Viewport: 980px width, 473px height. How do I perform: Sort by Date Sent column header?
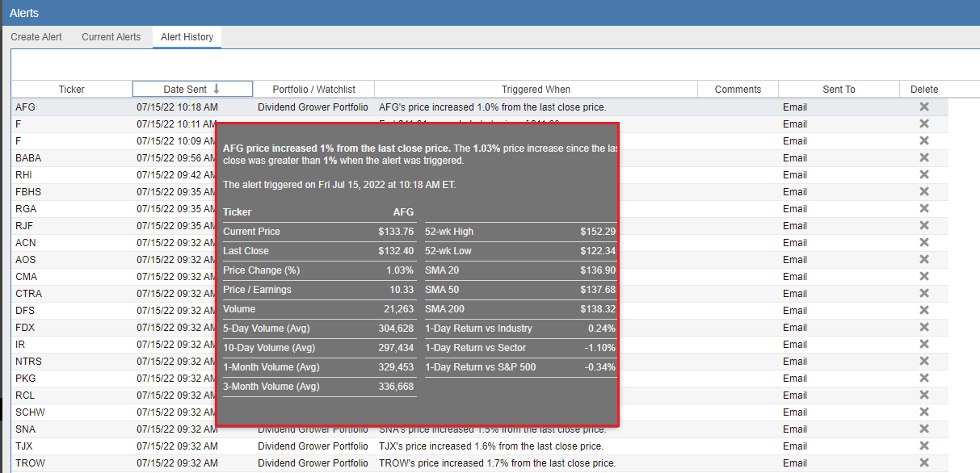[x=192, y=89]
